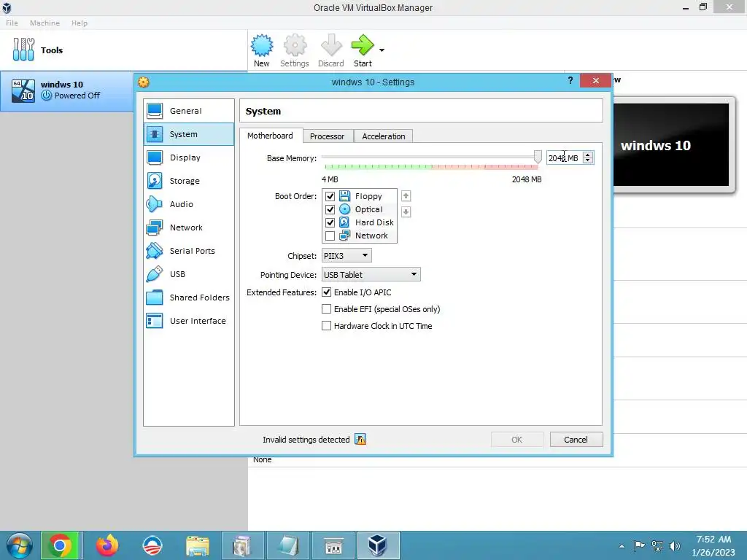Image resolution: width=747 pixels, height=560 pixels.
Task: Open the Pointing Device dropdown
Action: click(x=371, y=275)
